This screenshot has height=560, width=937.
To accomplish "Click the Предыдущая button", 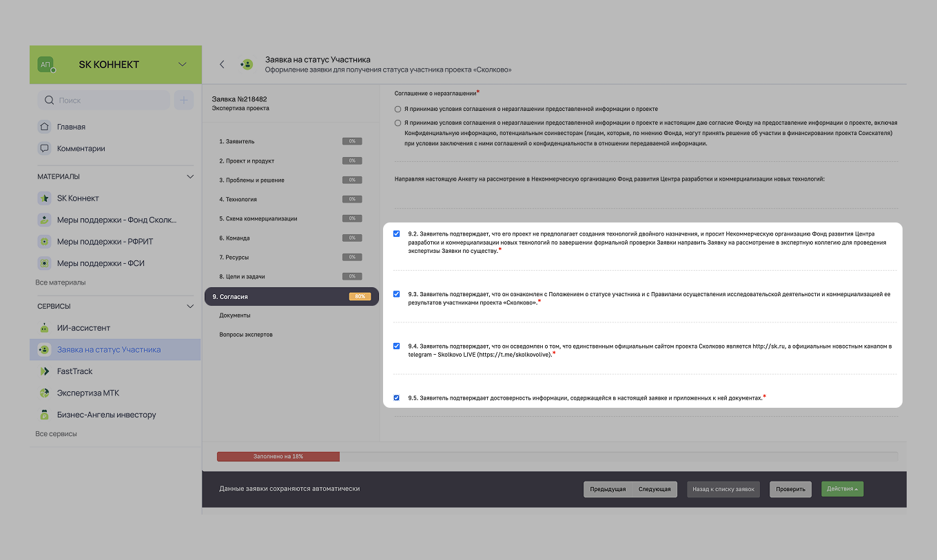I will pyautogui.click(x=608, y=489).
